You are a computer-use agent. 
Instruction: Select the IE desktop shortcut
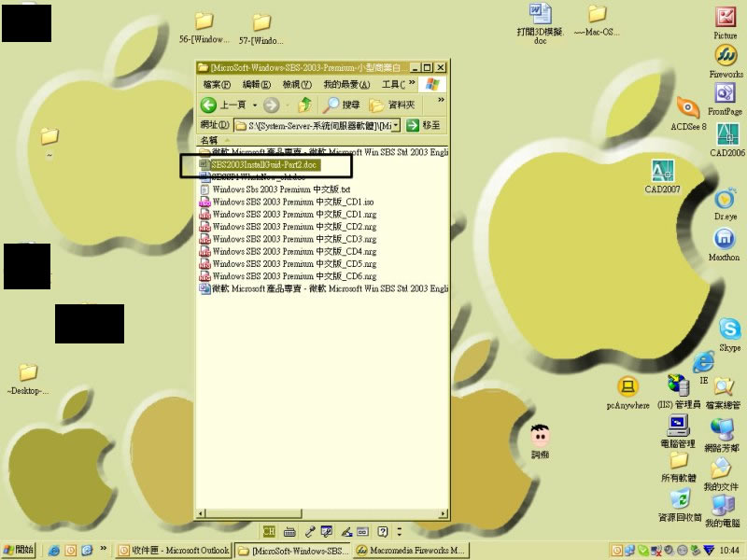coord(704,368)
